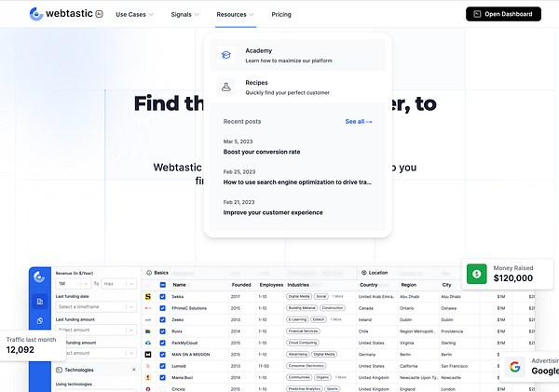This screenshot has width=559, height=392.
Task: Click the Technologies panel icon
Action: point(60,370)
